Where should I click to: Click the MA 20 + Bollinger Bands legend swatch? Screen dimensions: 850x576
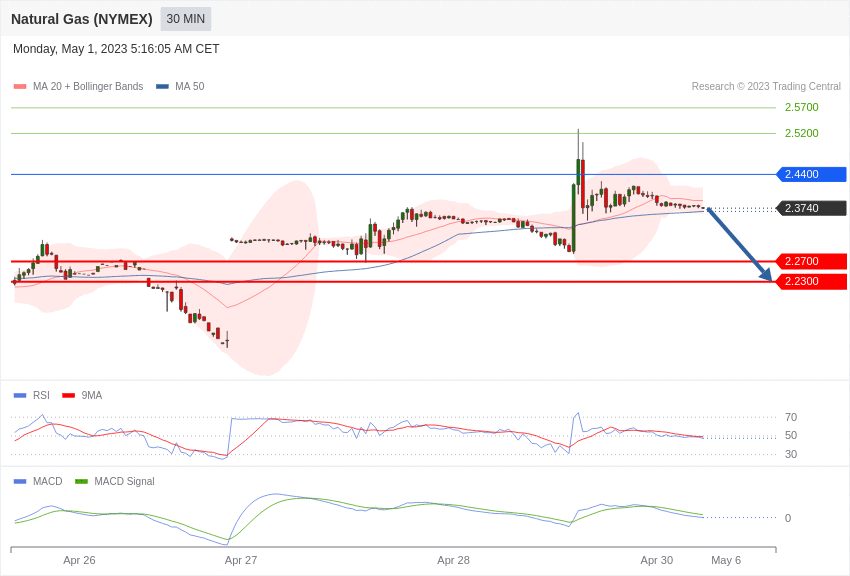click(x=20, y=87)
